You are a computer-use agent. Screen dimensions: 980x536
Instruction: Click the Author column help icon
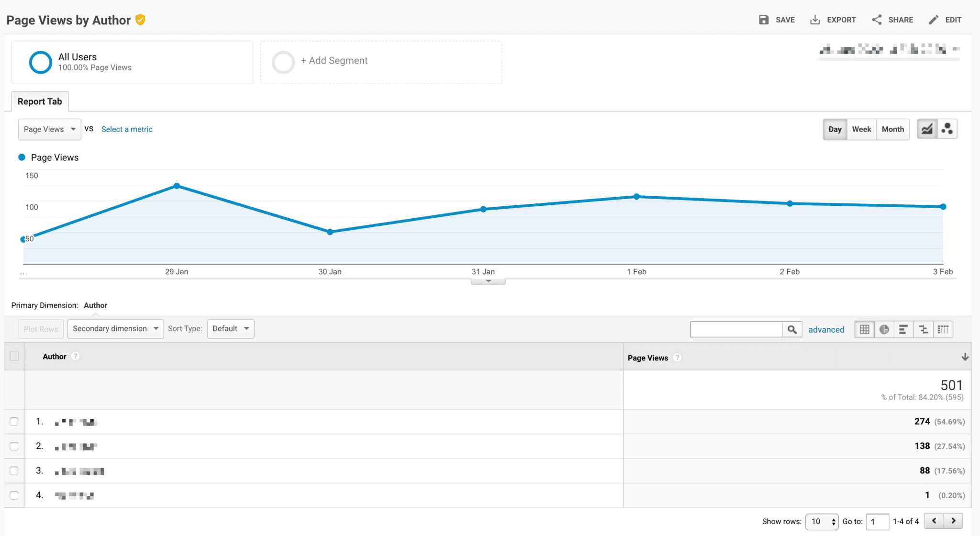pyautogui.click(x=75, y=356)
